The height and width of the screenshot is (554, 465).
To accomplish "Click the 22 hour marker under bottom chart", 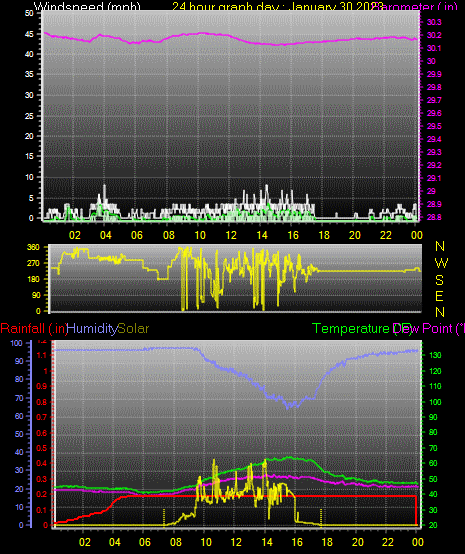I will tap(388, 542).
